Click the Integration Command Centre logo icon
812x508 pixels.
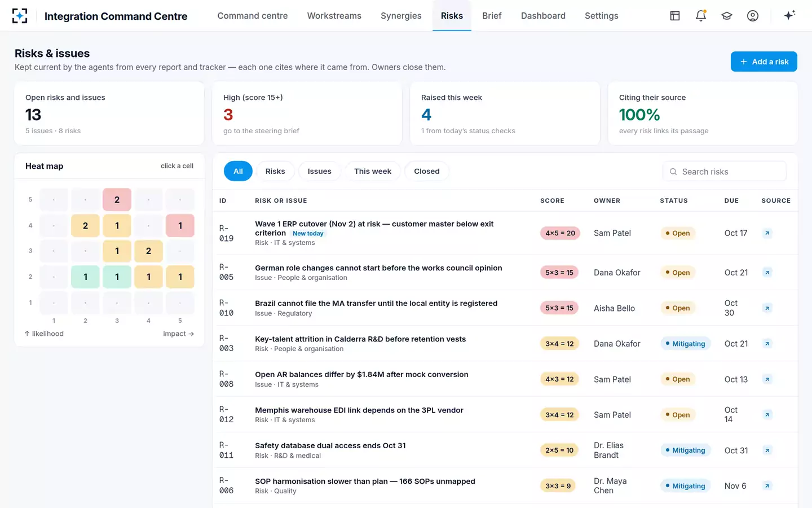point(20,16)
